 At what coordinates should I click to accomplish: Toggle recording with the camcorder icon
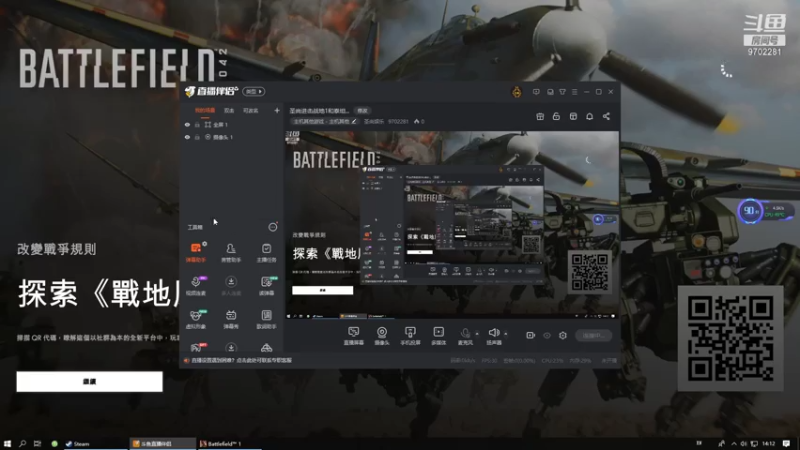click(x=530, y=335)
